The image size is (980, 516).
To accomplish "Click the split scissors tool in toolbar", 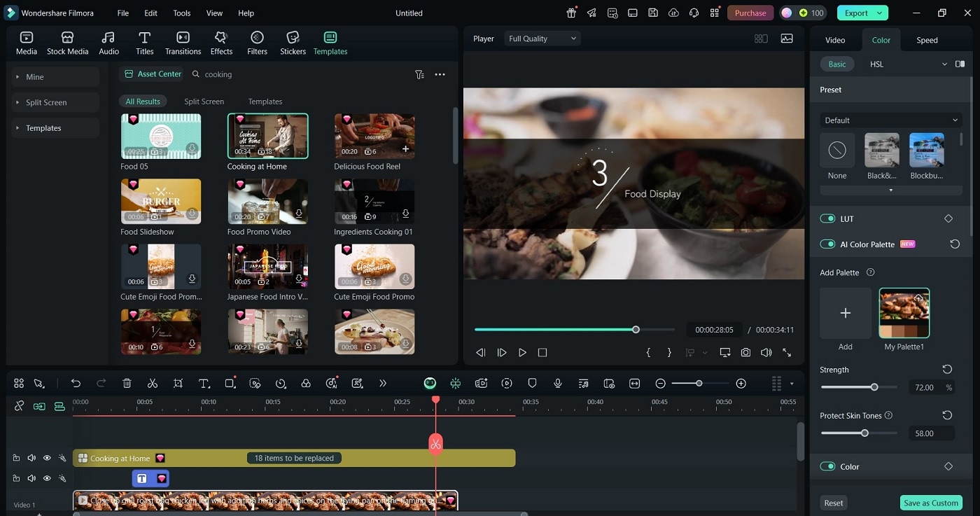I will pos(152,383).
